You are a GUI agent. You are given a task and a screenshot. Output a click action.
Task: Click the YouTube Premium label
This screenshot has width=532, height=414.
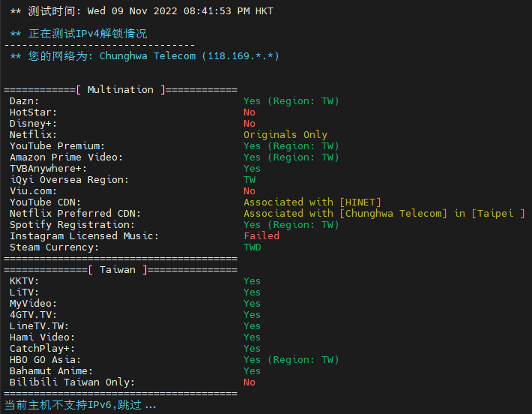click(x=57, y=146)
